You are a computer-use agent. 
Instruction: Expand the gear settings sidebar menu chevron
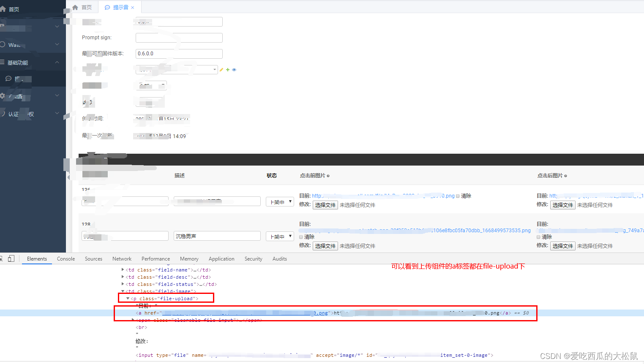[x=57, y=96]
